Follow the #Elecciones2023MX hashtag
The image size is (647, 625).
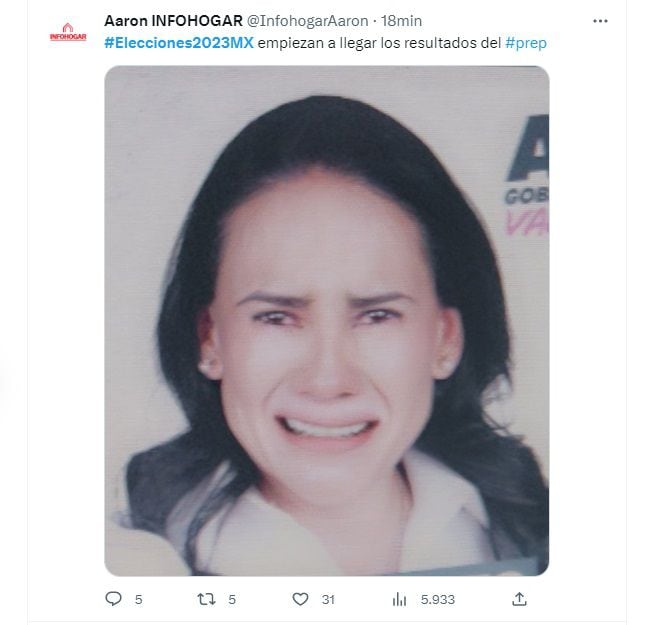[179, 43]
